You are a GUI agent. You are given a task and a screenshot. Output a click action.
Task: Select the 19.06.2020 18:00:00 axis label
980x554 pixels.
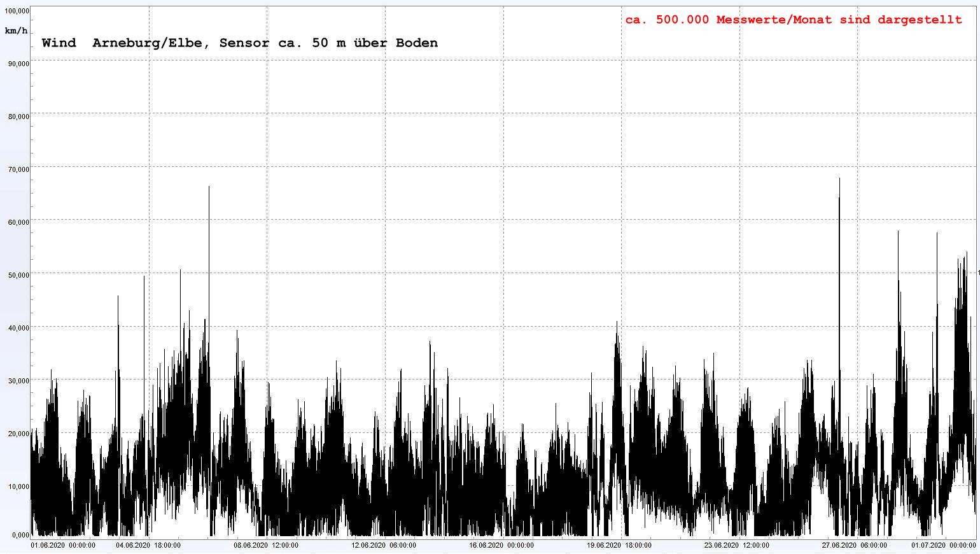tap(619, 545)
